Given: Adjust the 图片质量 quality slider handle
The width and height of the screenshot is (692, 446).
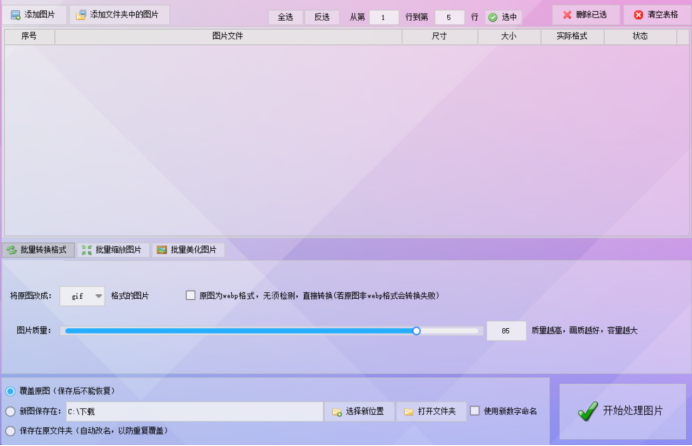Looking at the screenshot, I should tap(416, 331).
